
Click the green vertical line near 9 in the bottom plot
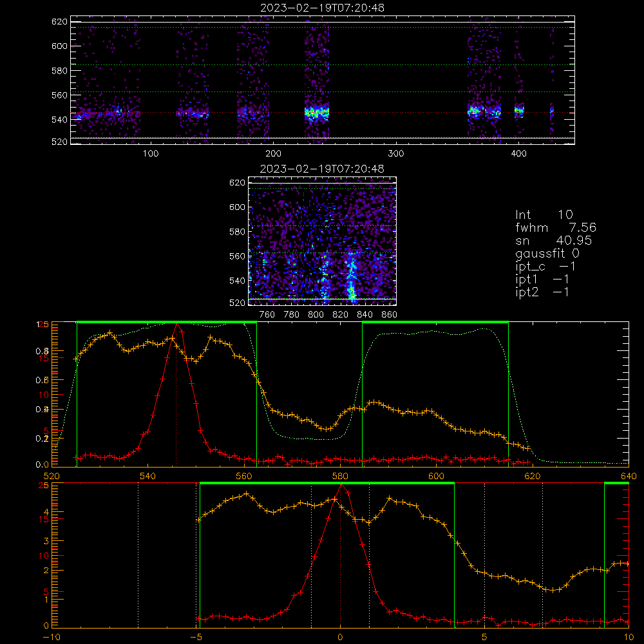click(605, 555)
